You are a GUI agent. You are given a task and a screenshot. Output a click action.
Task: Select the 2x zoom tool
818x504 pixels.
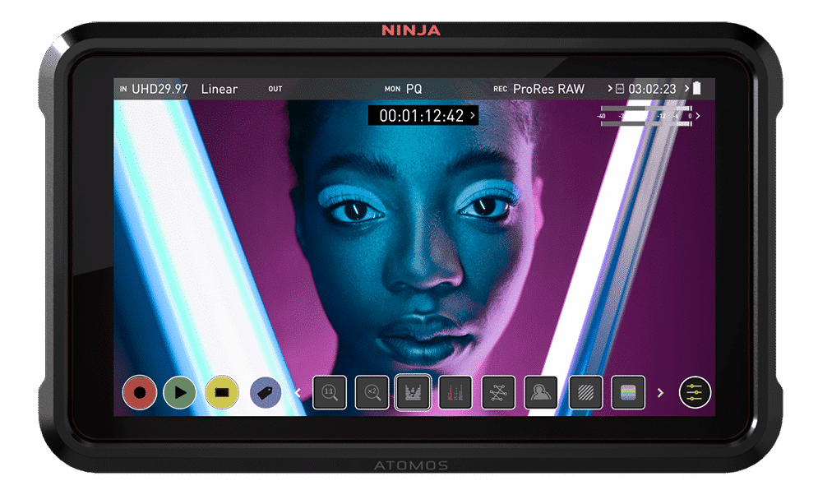point(372,392)
